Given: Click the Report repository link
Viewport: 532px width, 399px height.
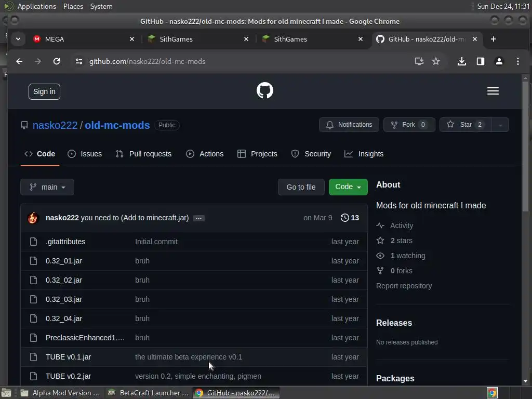Looking at the screenshot, I should click(404, 286).
